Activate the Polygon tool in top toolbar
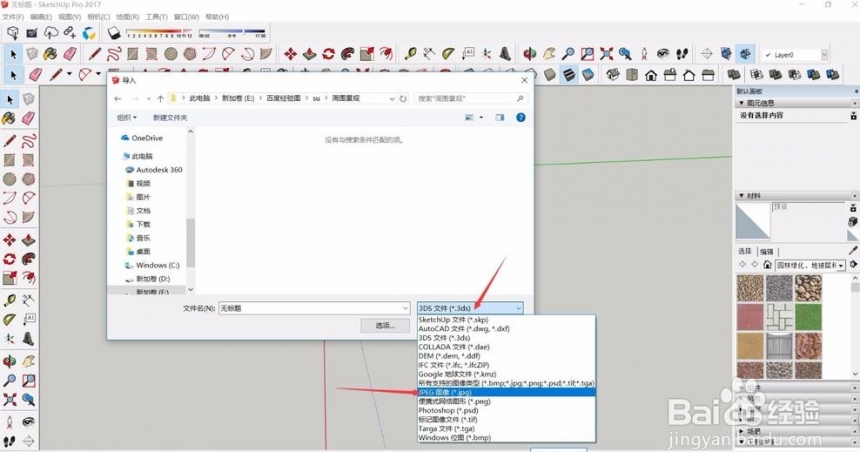The width and height of the screenshot is (860, 452). [190, 54]
